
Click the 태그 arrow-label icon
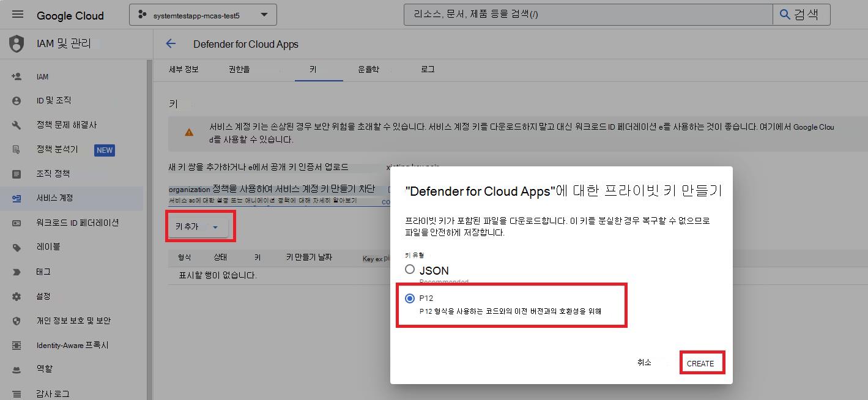[17, 272]
